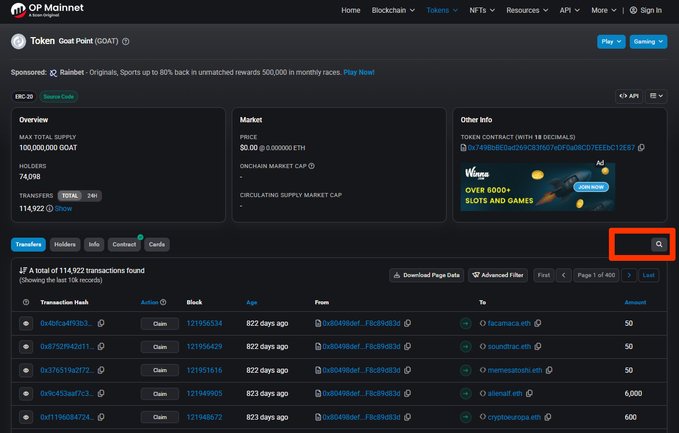Switch to the Info tab
This screenshot has height=433, width=679.
(94, 244)
